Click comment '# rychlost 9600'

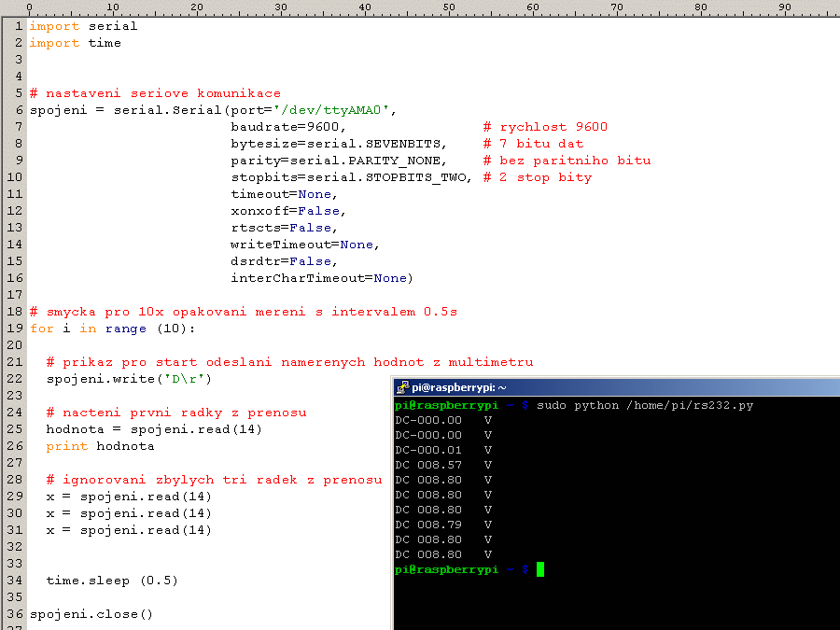545,127
